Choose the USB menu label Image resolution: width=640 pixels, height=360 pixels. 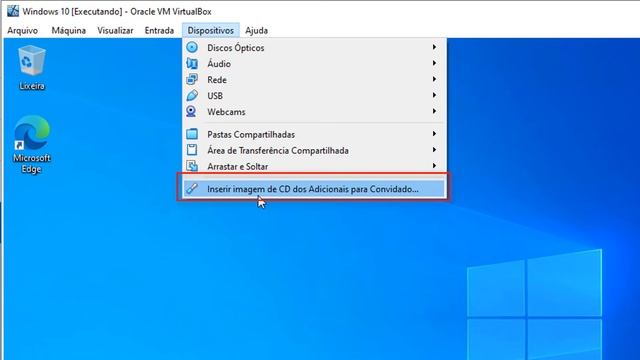pyautogui.click(x=215, y=96)
